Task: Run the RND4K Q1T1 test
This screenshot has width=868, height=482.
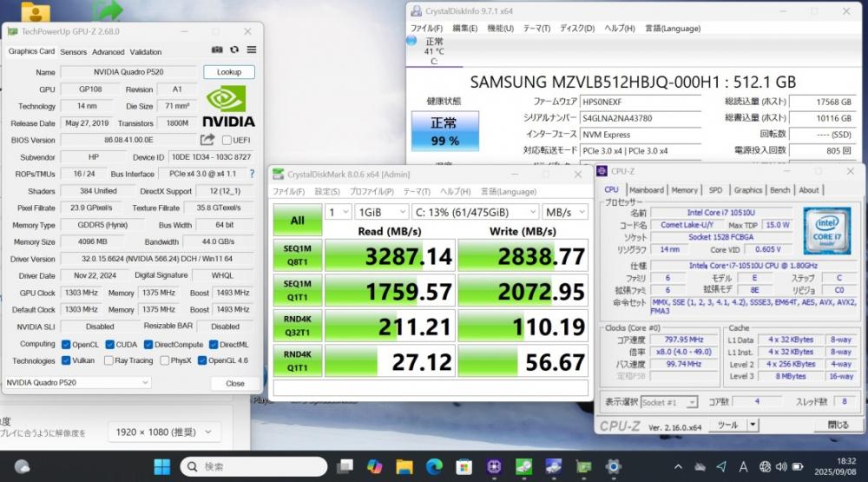Action: pos(297,360)
